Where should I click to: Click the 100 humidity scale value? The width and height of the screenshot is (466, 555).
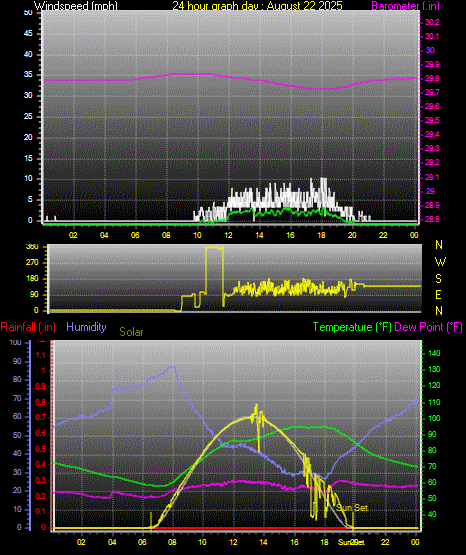tap(16, 343)
